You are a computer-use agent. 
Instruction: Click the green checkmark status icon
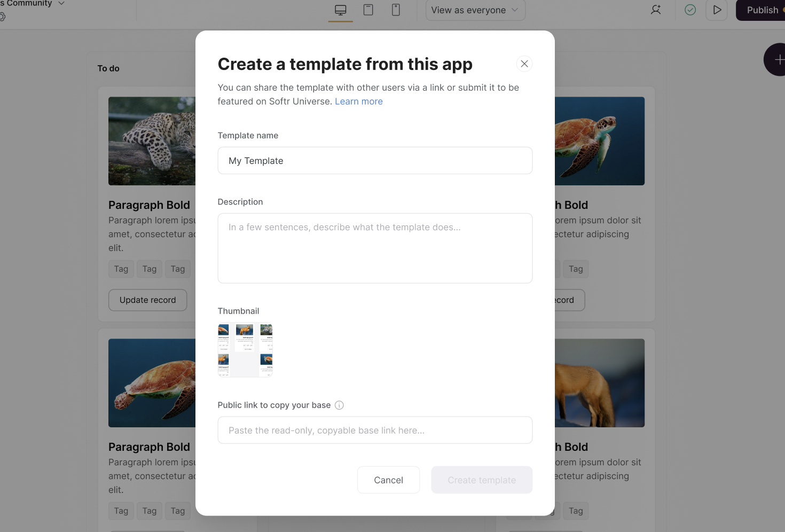click(690, 10)
